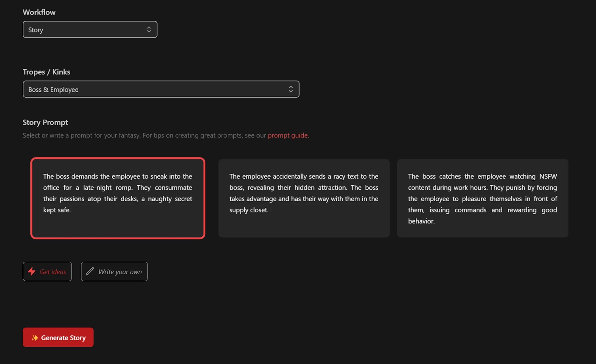This screenshot has width=596, height=364.
Task: Click the up-down arrows in the Tropes selector
Action: [x=291, y=89]
